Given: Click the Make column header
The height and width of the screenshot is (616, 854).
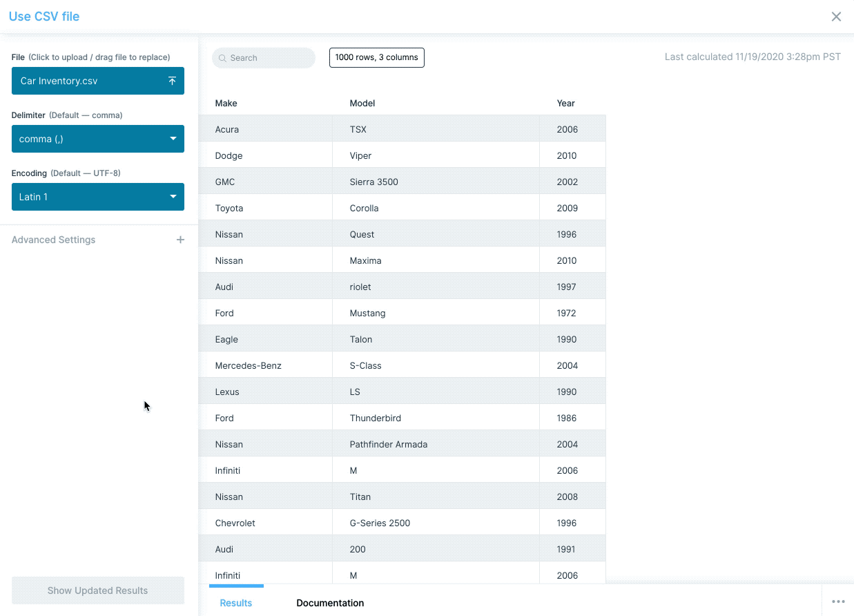Looking at the screenshot, I should pos(226,103).
